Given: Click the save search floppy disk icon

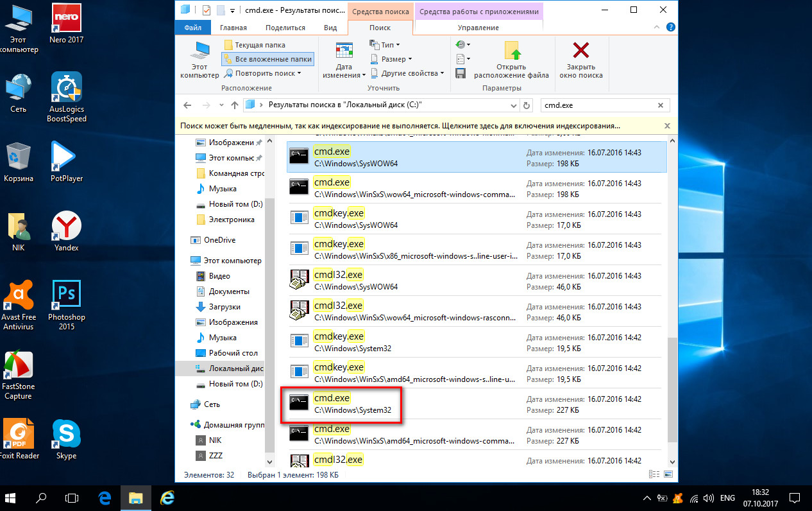Looking at the screenshot, I should click(460, 73).
